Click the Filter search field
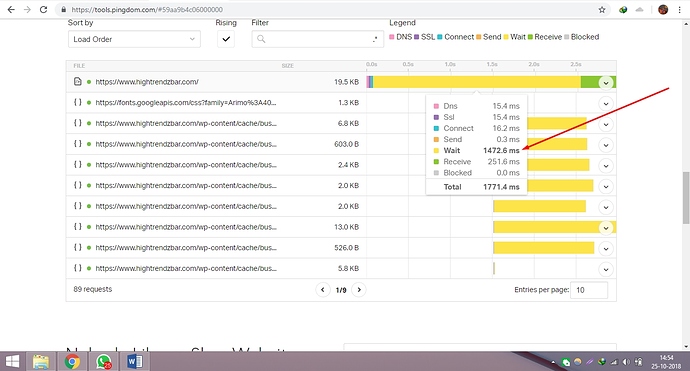Screen dimensions: 690x371 click(x=317, y=39)
